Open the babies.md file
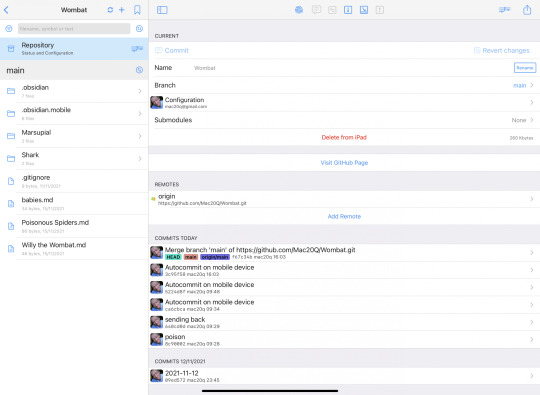 click(x=74, y=204)
